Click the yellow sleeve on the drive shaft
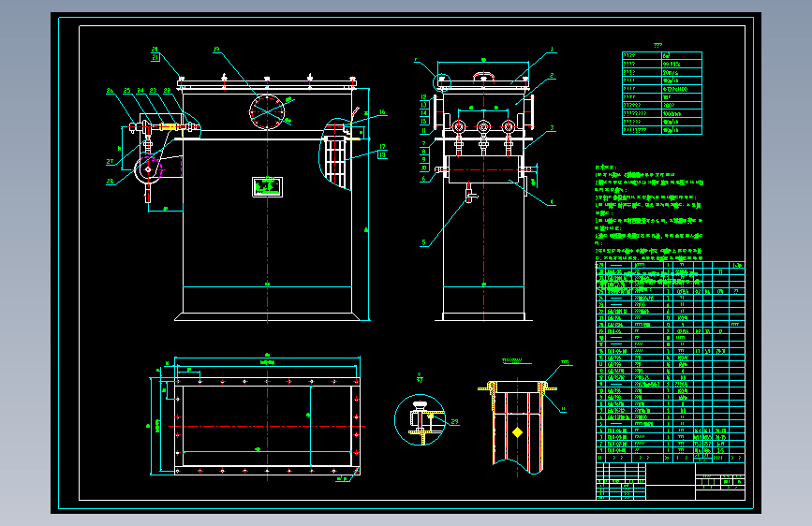Image resolution: width=812 pixels, height=526 pixels. pyautogui.click(x=169, y=127)
